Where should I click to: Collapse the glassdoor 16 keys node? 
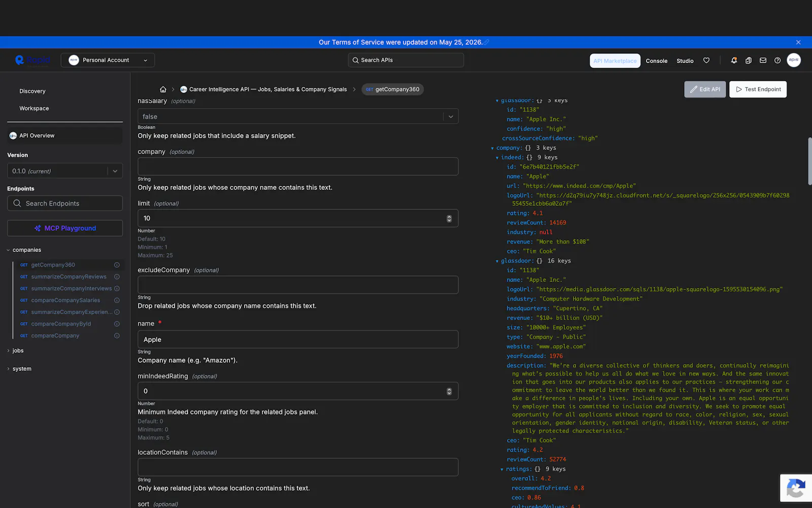pos(497,261)
